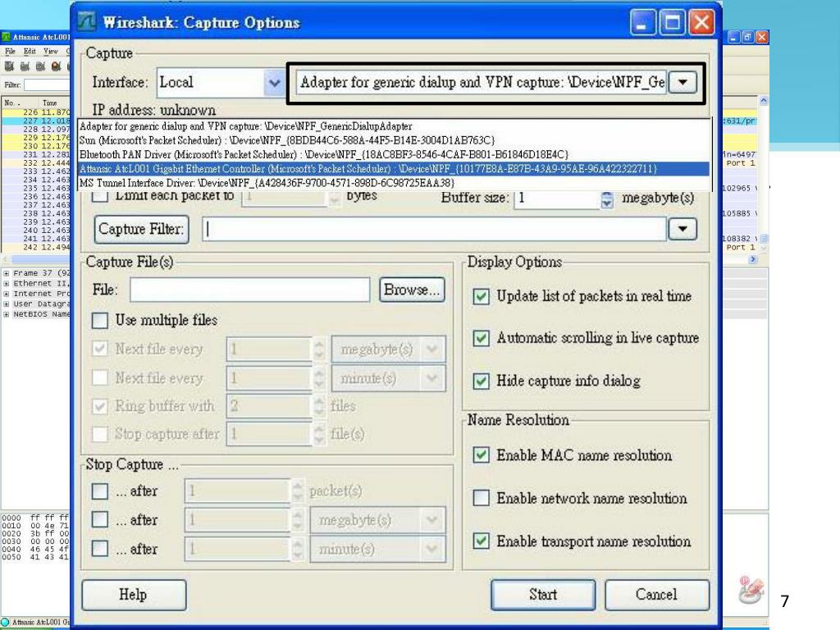Viewport: 840px width, 630px height.
Task: Click the display Filter field in main window
Action: pos(47,84)
